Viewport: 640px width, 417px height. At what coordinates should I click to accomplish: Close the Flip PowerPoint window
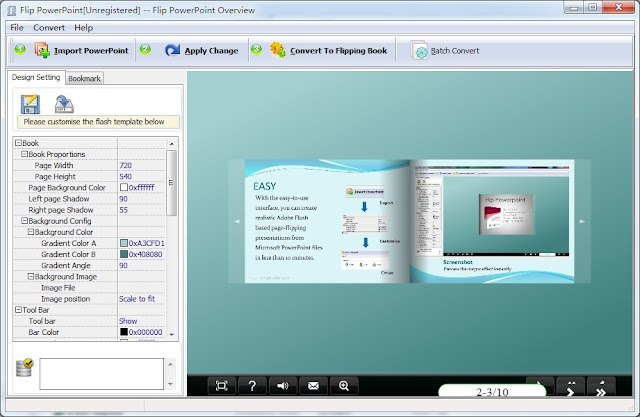[618, 7]
